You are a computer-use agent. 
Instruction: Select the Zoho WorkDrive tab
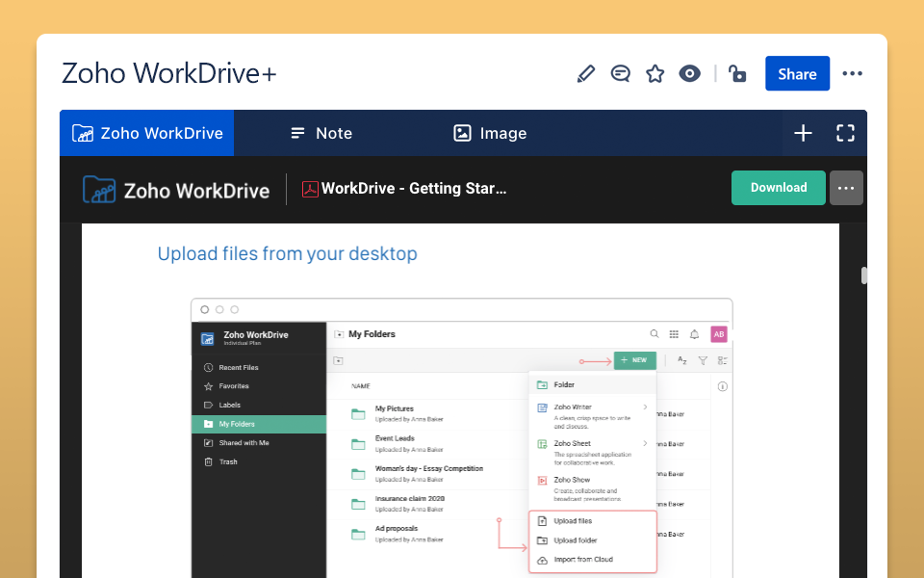[x=147, y=133]
